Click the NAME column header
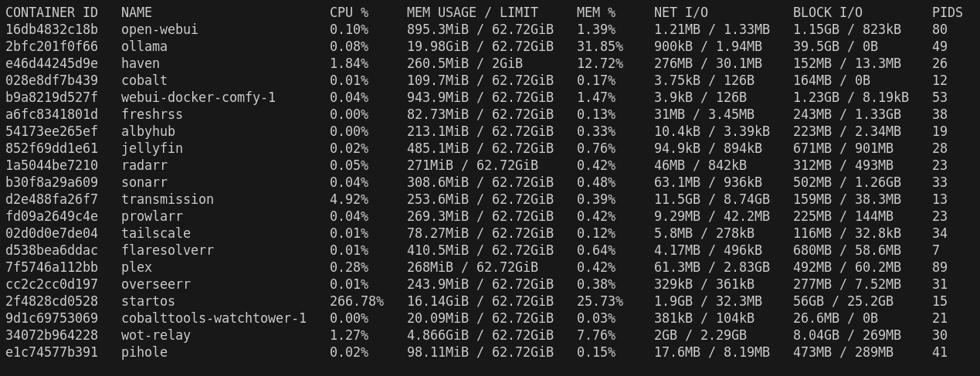 coord(137,12)
